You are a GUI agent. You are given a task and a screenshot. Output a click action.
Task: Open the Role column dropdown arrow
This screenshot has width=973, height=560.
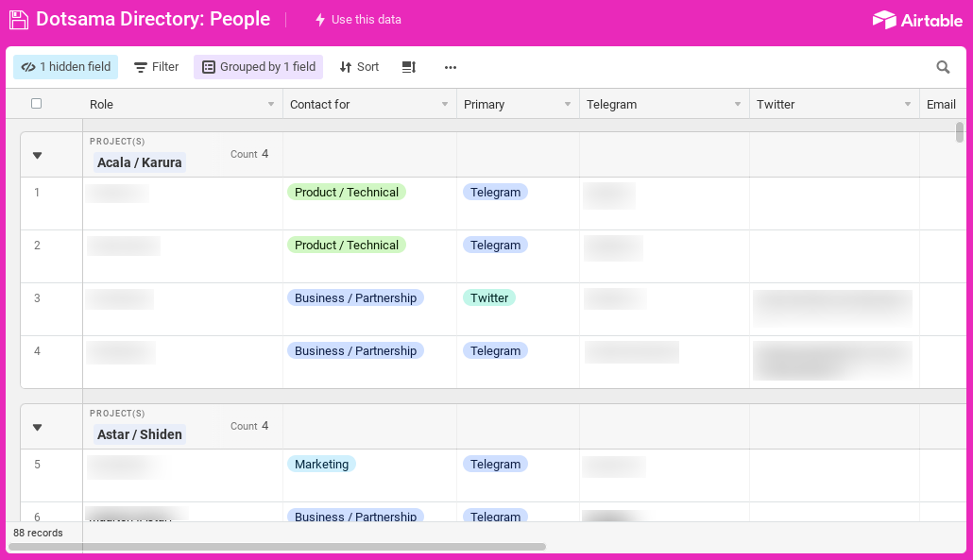270,104
